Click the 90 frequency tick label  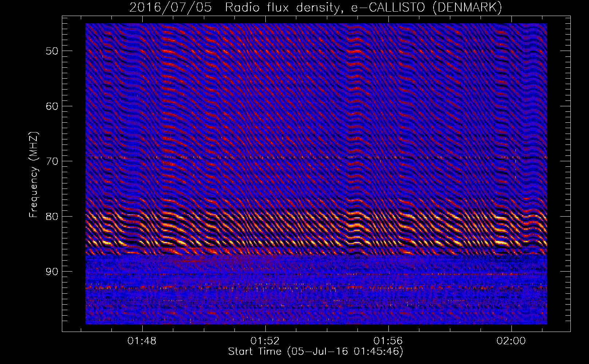pyautogui.click(x=52, y=272)
